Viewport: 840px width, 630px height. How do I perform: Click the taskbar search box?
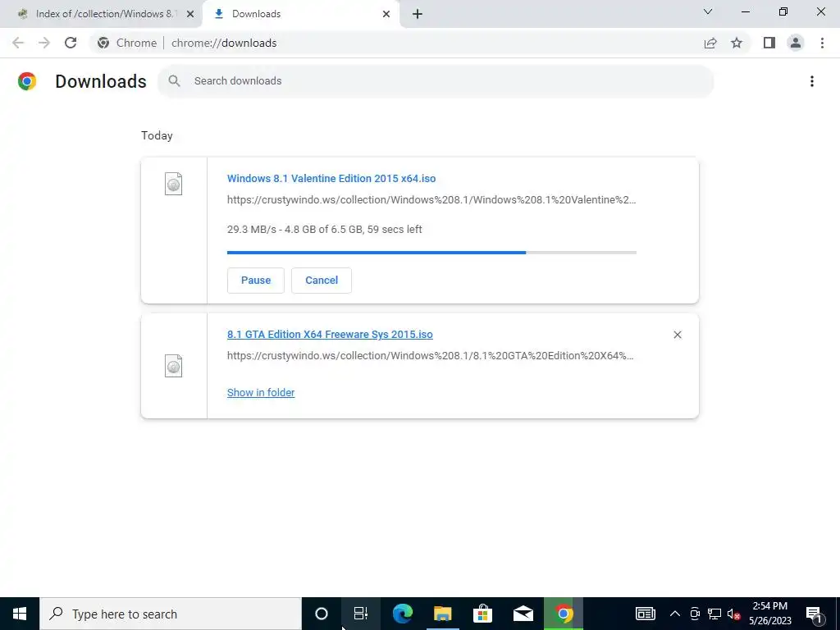click(171, 614)
